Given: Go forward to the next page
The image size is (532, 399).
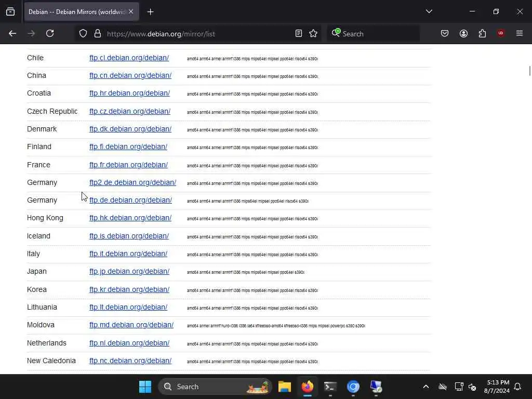Looking at the screenshot, I should click(31, 34).
